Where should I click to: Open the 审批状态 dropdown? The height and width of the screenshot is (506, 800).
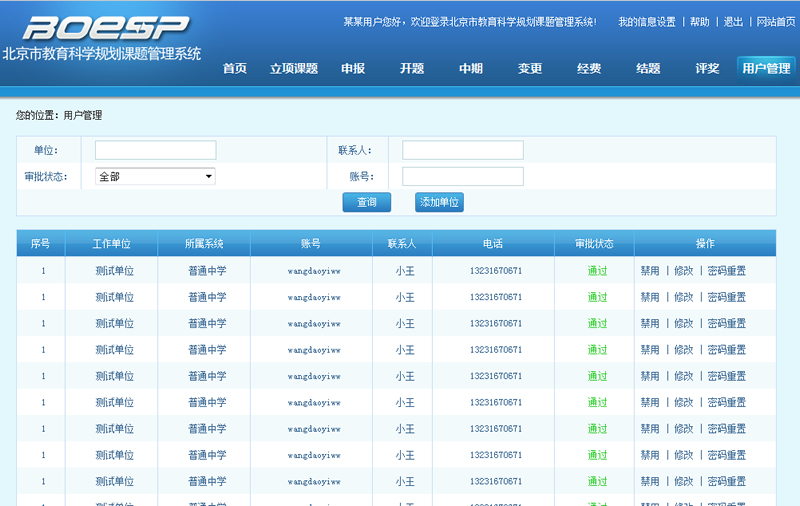point(155,176)
